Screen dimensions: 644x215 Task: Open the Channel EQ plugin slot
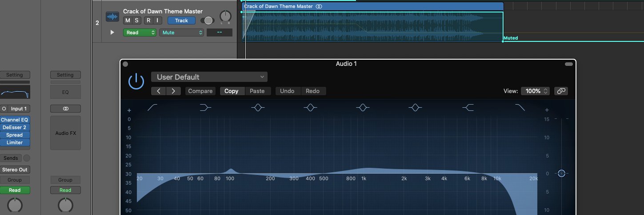click(15, 120)
